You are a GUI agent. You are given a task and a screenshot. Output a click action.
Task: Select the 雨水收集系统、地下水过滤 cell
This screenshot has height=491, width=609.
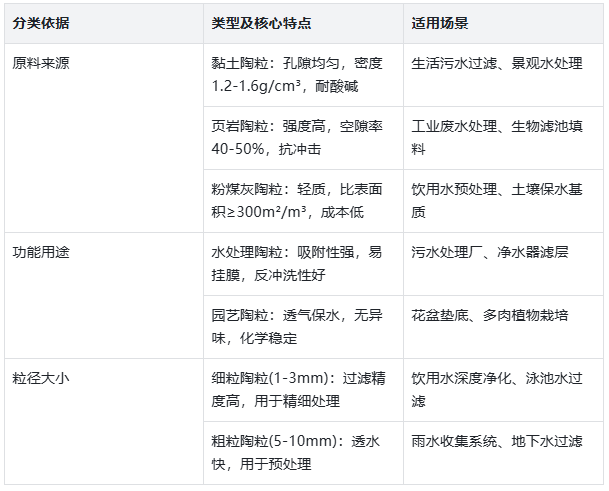[497, 441]
